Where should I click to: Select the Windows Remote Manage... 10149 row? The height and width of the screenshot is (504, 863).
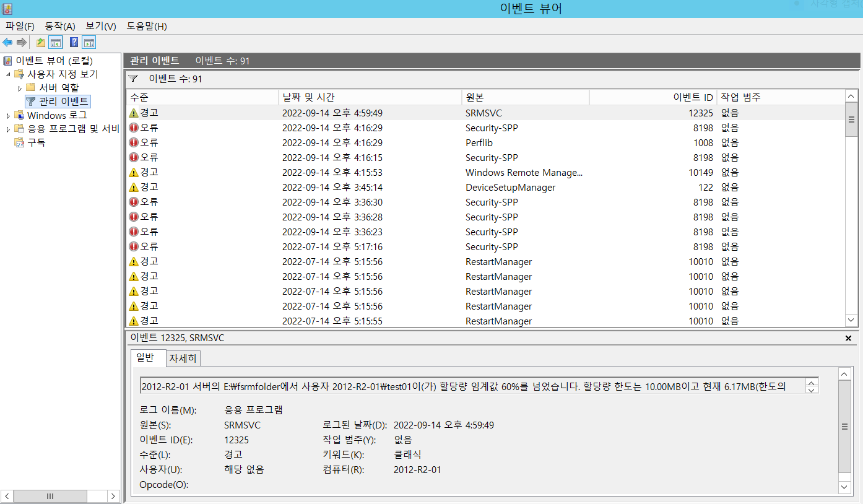[x=485, y=172]
